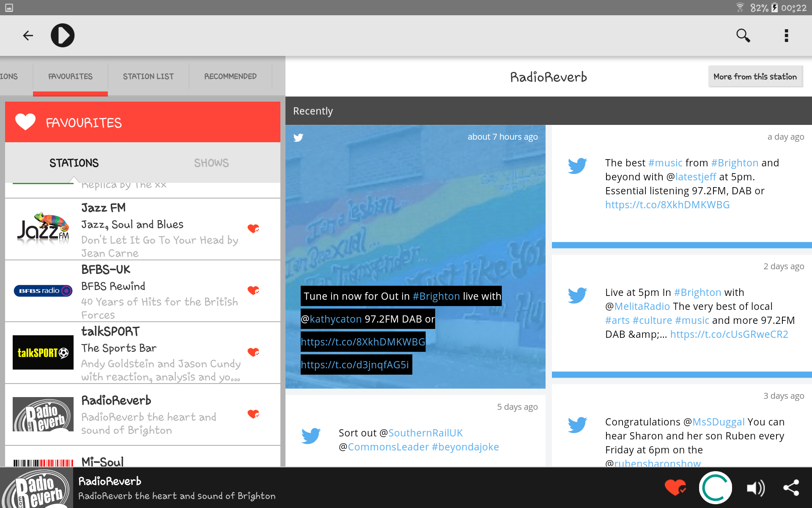Click Twitter bird beside 'Sort out' tweet
Image resolution: width=812 pixels, height=508 pixels.
(x=311, y=435)
